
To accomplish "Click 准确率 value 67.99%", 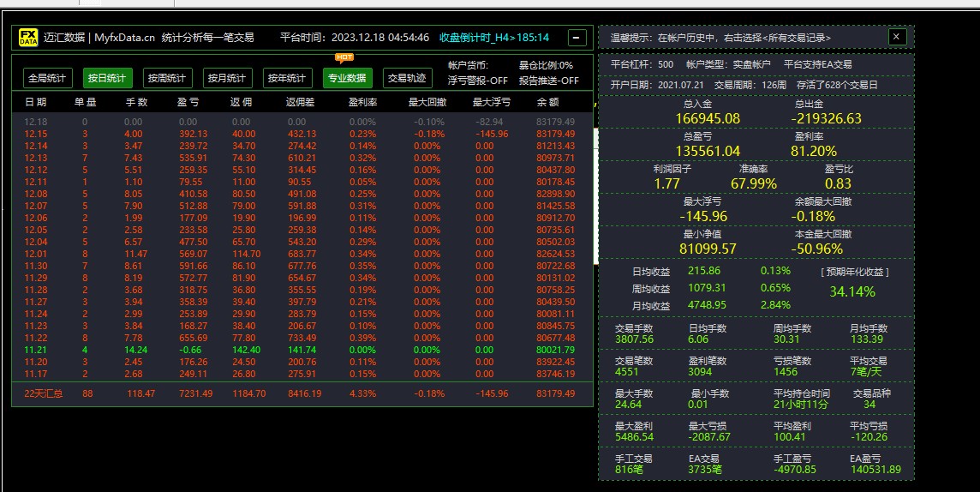I will (x=754, y=183).
